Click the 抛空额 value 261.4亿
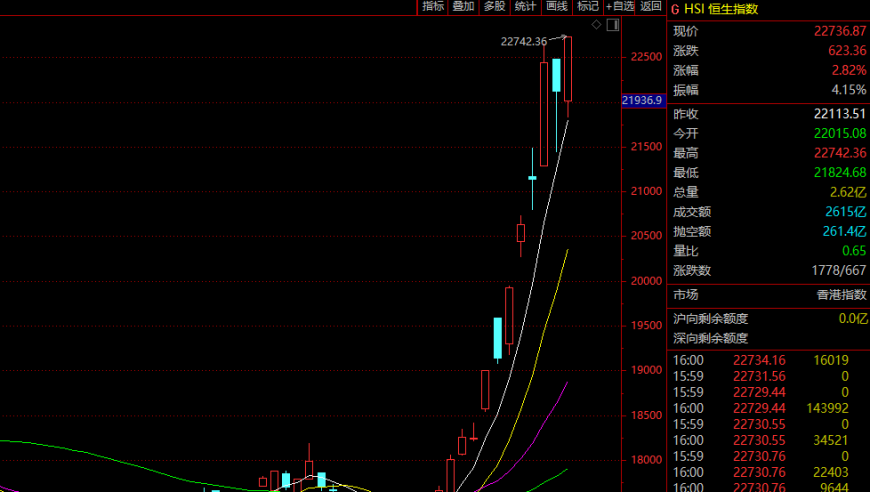This screenshot has height=492, width=870. 844,231
